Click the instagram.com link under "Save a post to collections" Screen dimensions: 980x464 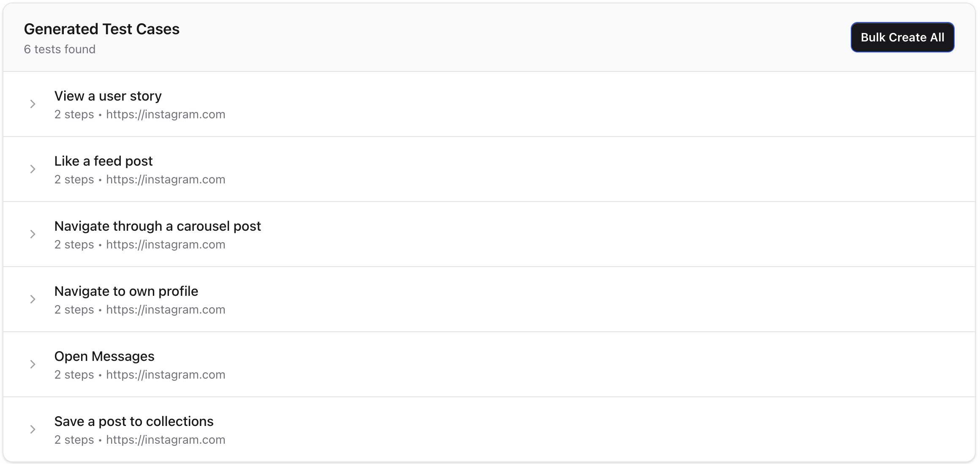click(x=166, y=439)
